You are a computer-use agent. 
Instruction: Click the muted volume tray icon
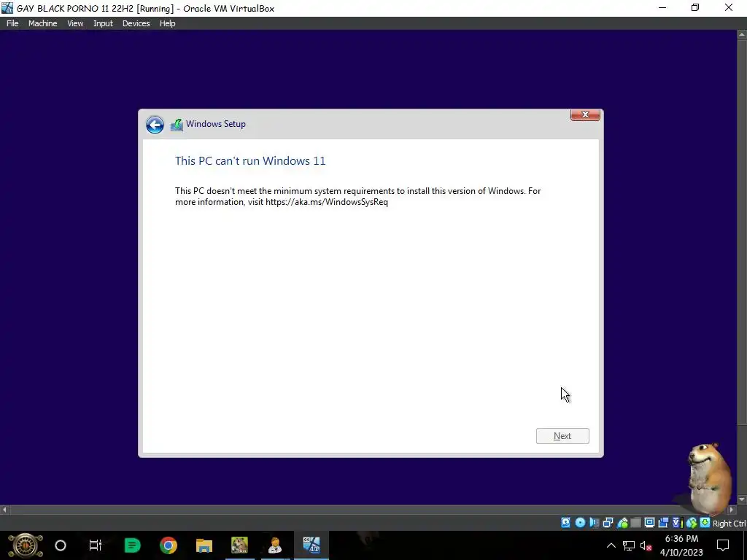point(646,545)
